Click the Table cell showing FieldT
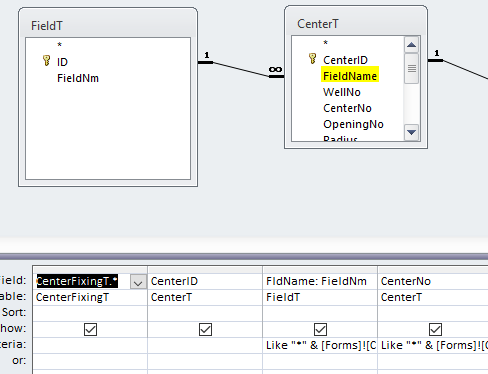 tap(320, 297)
